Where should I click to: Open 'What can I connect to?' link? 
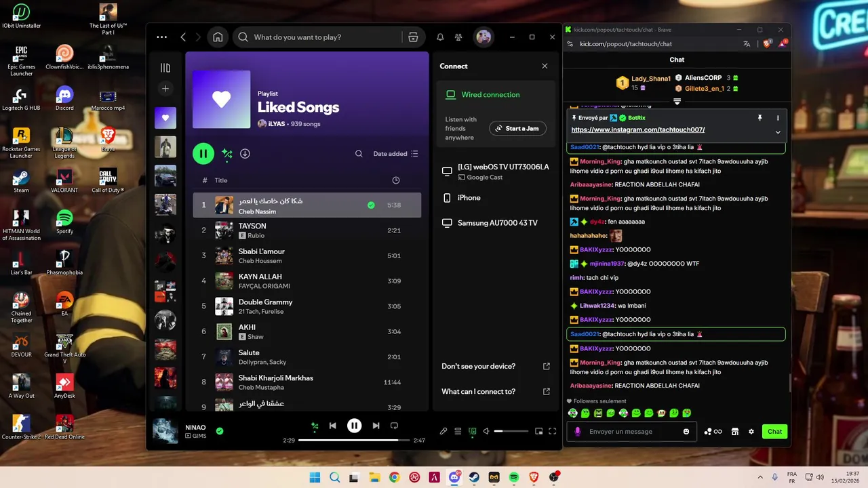pyautogui.click(x=495, y=392)
